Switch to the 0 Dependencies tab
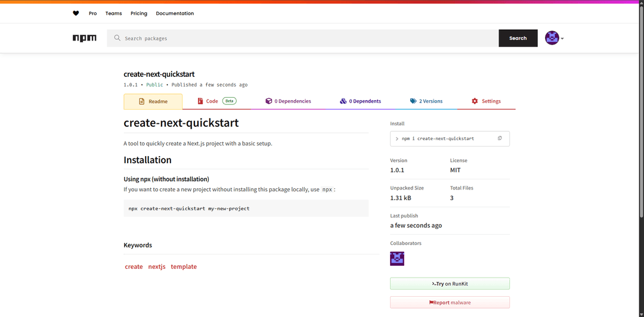644x317 pixels. [x=288, y=101]
